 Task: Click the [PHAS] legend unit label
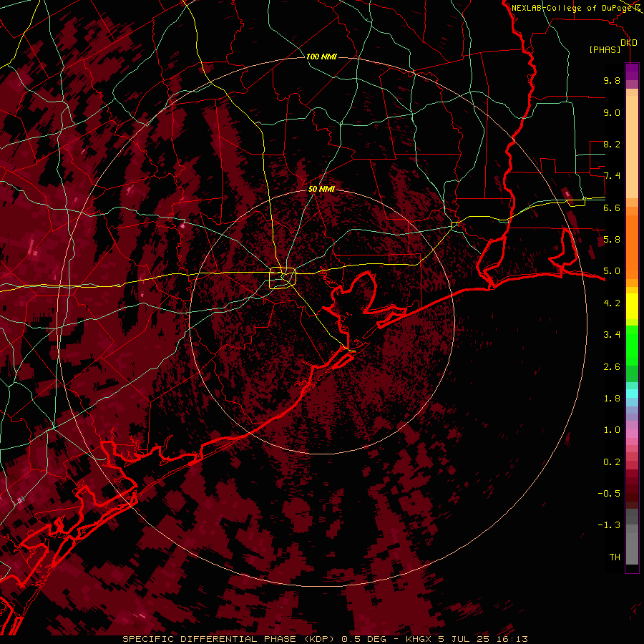pyautogui.click(x=605, y=49)
